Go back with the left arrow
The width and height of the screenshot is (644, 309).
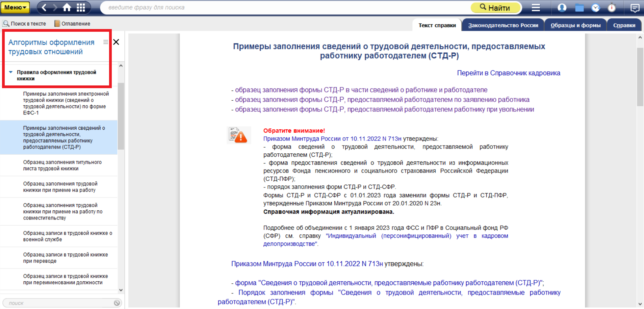point(44,7)
